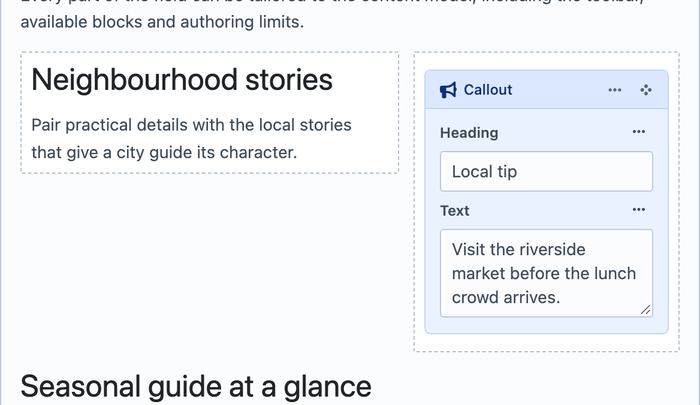700x405 pixels.
Task: Open the Callout block options menu
Action: click(615, 90)
